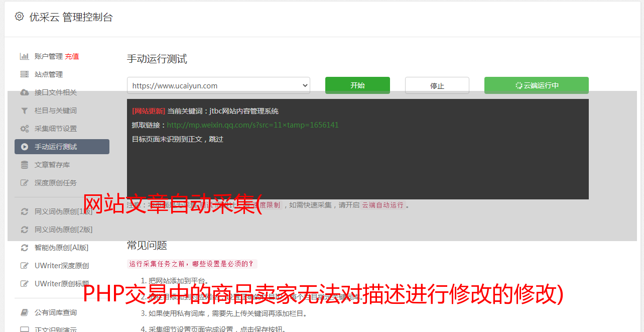The height and width of the screenshot is (332, 644).
Task: Click the monitor icon for 正文识别演示
Action: point(24,329)
